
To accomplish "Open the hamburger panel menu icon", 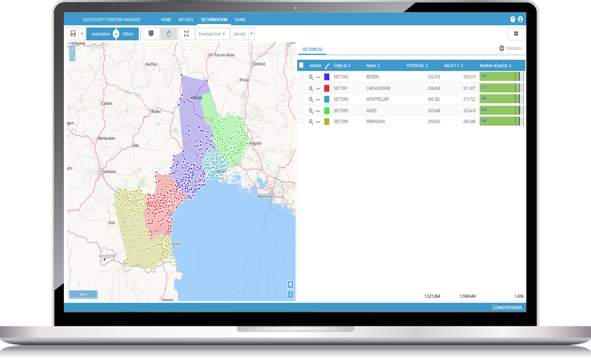I will (516, 34).
